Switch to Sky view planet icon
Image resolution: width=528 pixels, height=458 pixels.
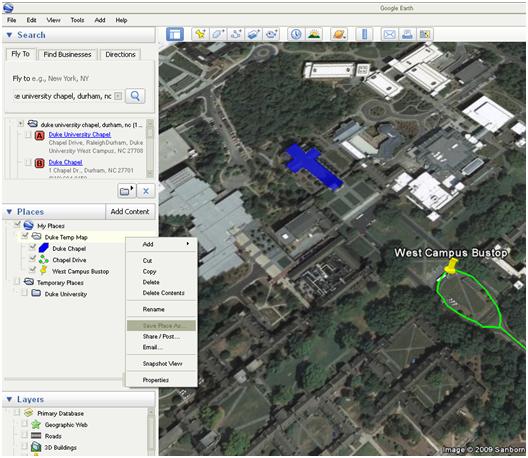[x=339, y=34]
